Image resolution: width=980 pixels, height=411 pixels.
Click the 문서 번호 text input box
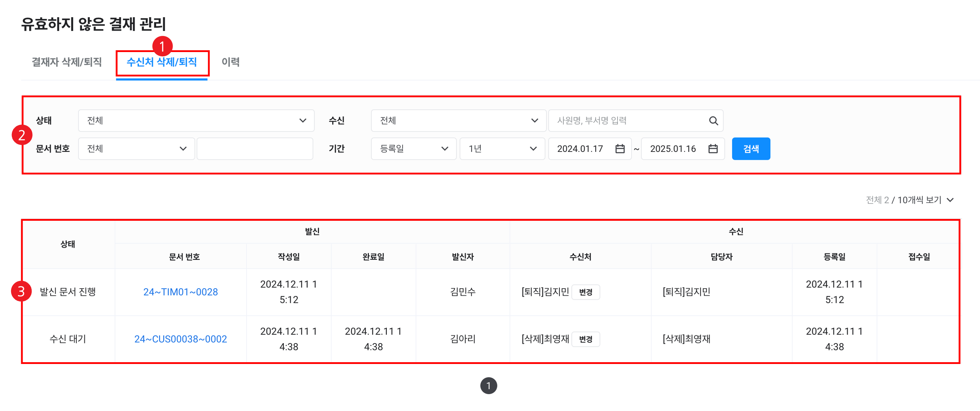254,149
